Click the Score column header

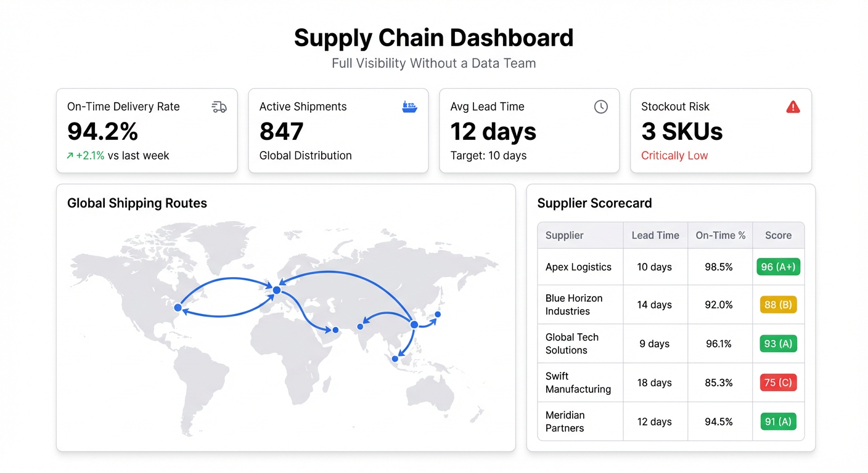[778, 235]
